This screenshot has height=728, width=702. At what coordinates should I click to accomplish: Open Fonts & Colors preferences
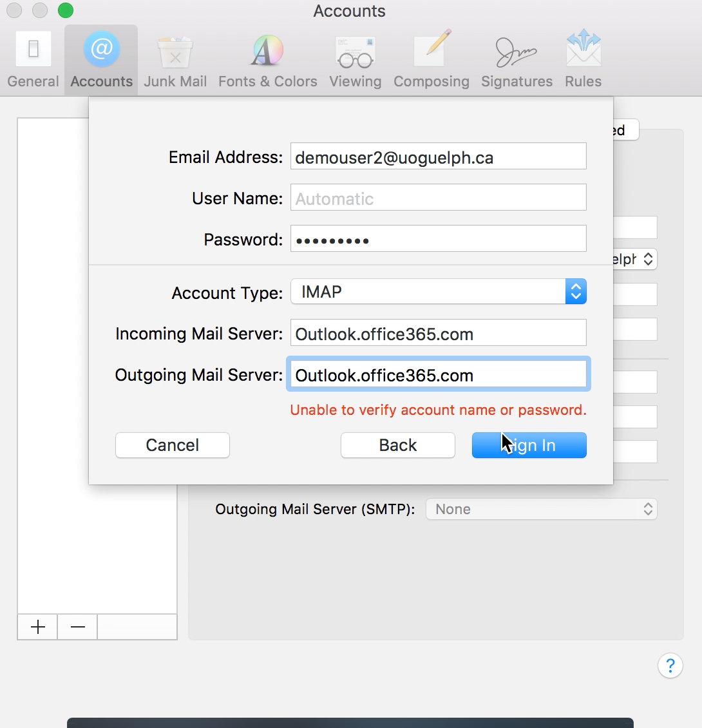point(267,61)
